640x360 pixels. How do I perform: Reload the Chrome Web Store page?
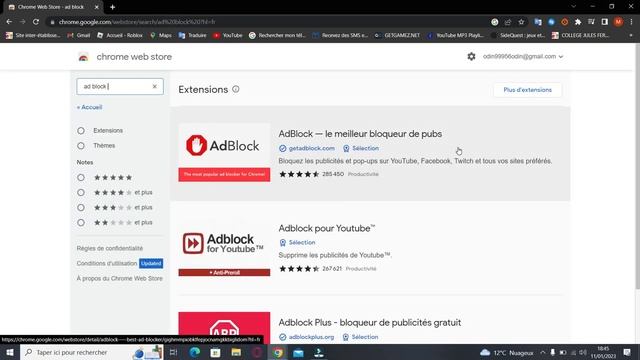click(36, 22)
